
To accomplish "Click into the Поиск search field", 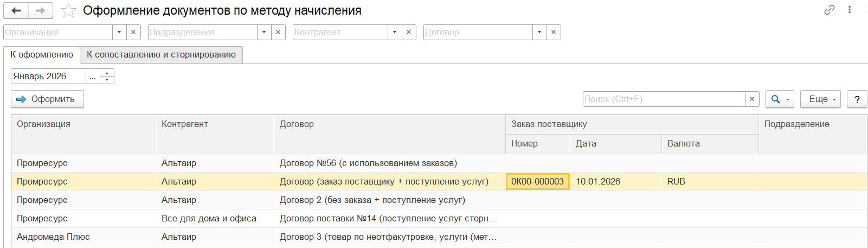I will click(x=664, y=99).
